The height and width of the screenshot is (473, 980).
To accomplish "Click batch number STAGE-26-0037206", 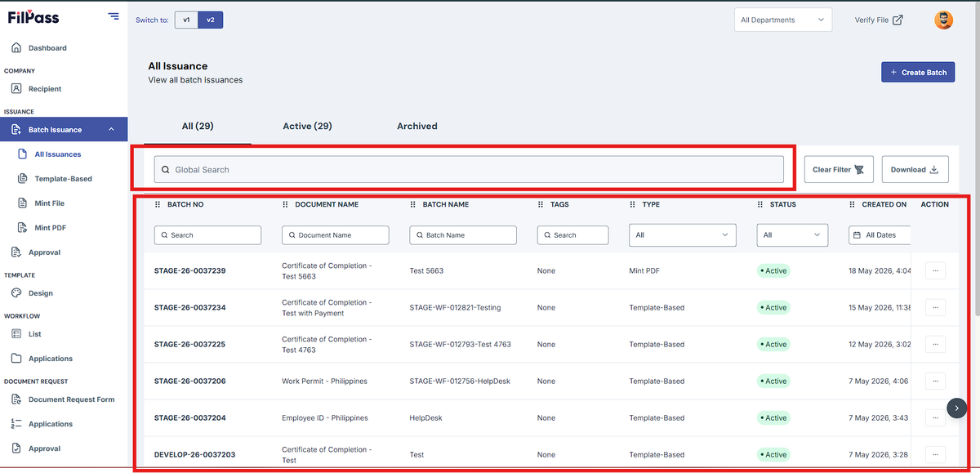I will (189, 382).
